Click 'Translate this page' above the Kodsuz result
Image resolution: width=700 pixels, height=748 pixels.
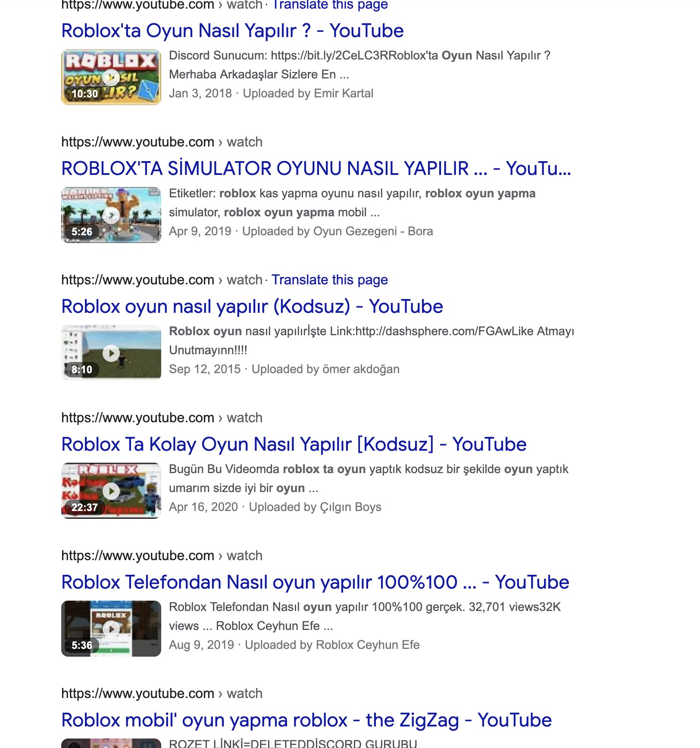coord(330,280)
